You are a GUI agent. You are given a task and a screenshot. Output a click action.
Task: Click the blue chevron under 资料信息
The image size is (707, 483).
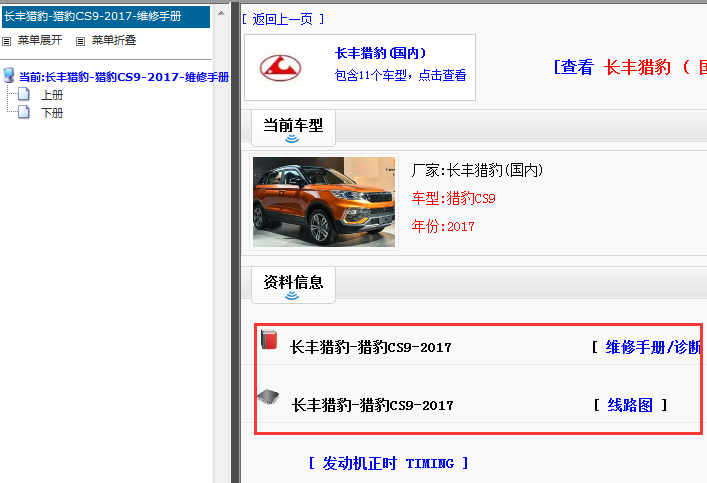pos(292,295)
